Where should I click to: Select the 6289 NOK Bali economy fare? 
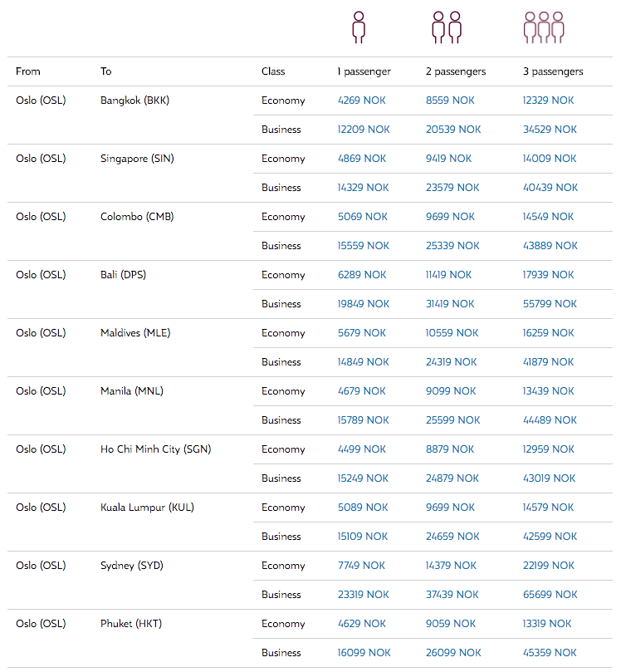(362, 275)
